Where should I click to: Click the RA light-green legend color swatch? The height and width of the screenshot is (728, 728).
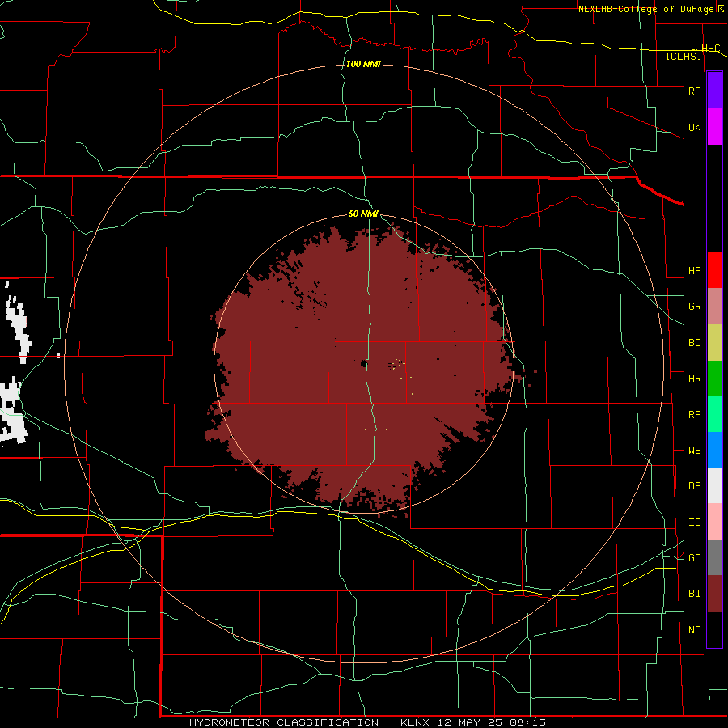[x=714, y=414]
